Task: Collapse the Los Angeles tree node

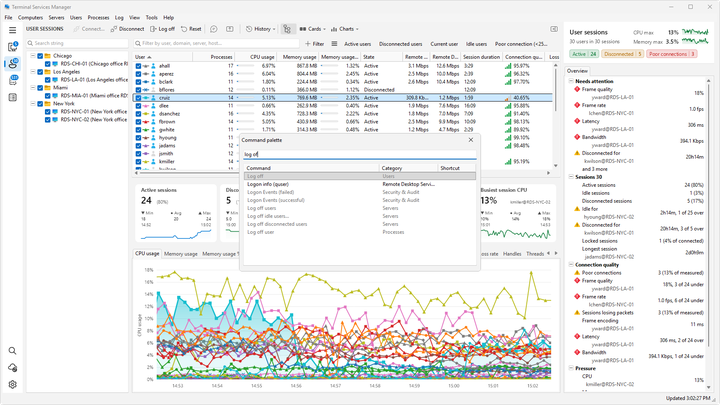Action: (33, 72)
